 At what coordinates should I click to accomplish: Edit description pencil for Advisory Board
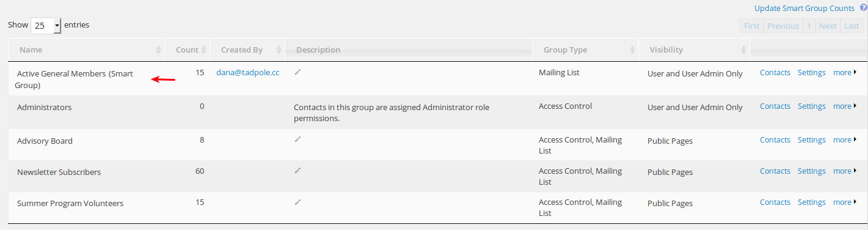pyautogui.click(x=297, y=139)
